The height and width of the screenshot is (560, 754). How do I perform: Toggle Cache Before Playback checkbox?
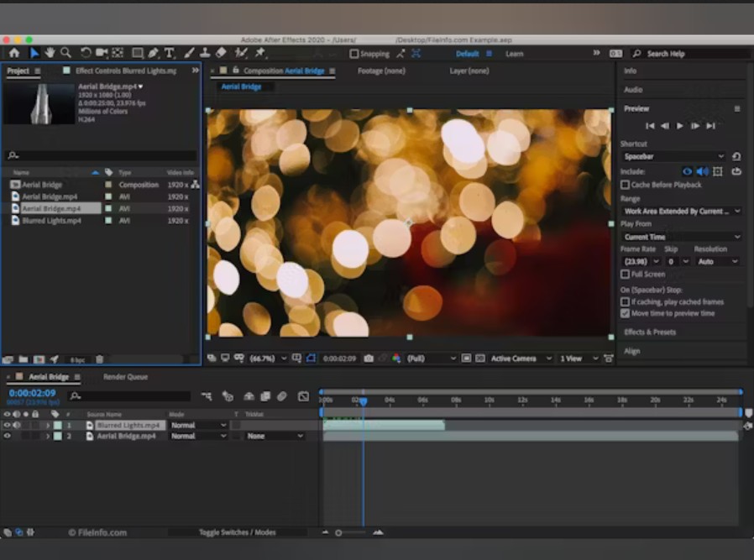[626, 185]
